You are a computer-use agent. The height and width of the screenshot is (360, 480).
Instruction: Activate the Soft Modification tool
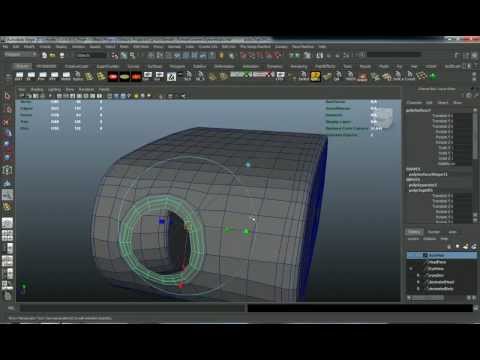(x=7, y=183)
